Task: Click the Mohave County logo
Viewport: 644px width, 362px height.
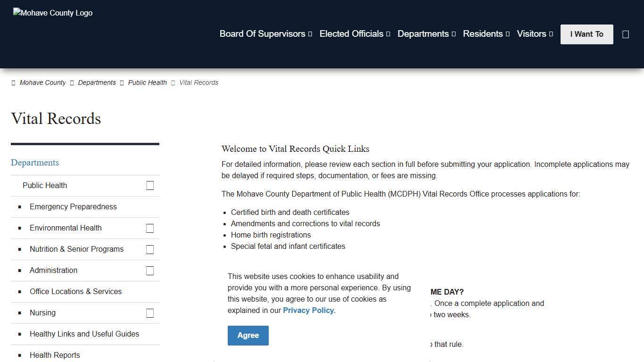Action: (x=53, y=13)
